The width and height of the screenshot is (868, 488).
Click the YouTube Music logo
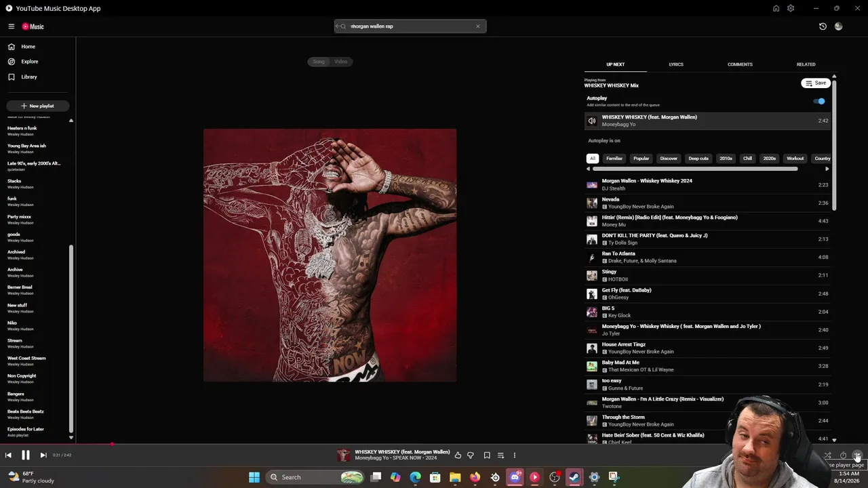pos(33,26)
